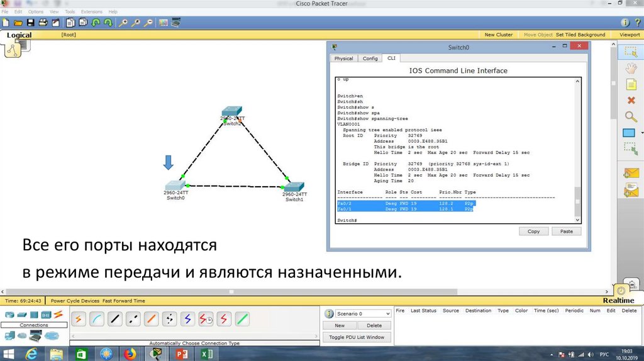Open the Scenario 0 dropdown
Viewport: 644px width, 361px height.
point(363,314)
